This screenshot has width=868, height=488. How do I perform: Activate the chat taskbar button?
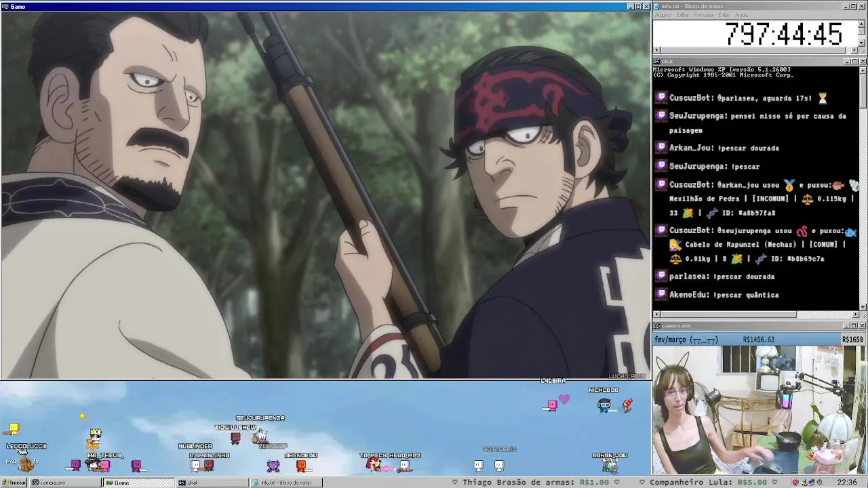(212, 483)
